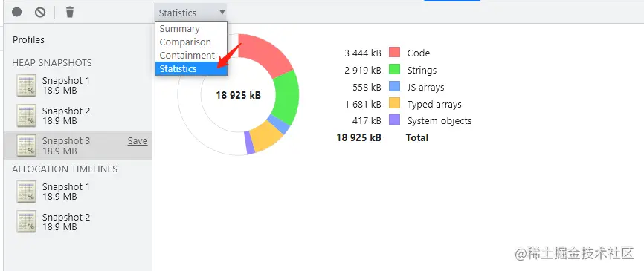Click the clear all profiles icon
Screen dimensions: 644x271
pos(40,13)
